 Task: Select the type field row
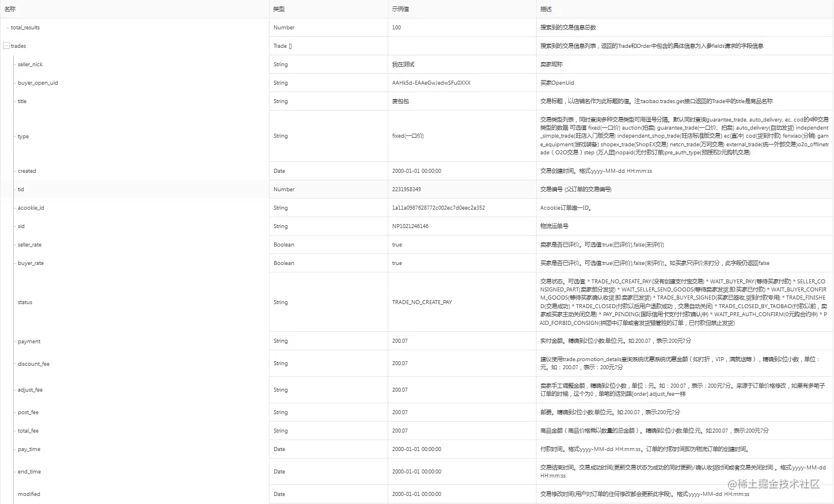(23, 136)
